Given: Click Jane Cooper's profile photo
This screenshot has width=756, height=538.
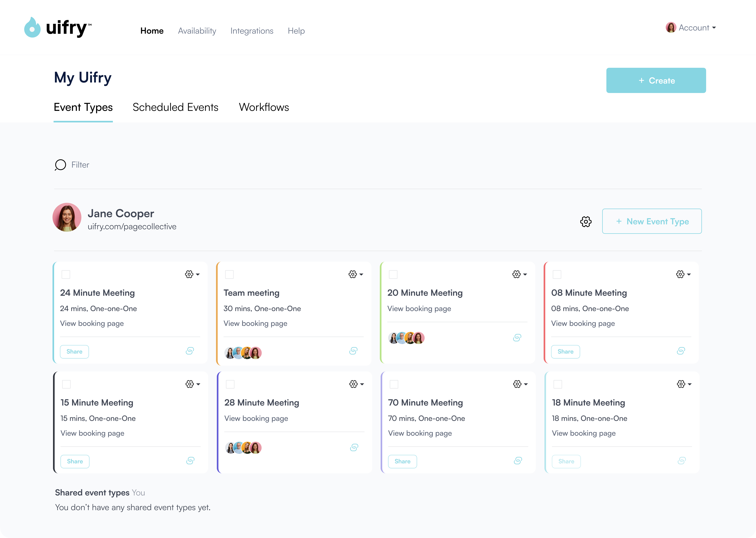Looking at the screenshot, I should coord(67,217).
